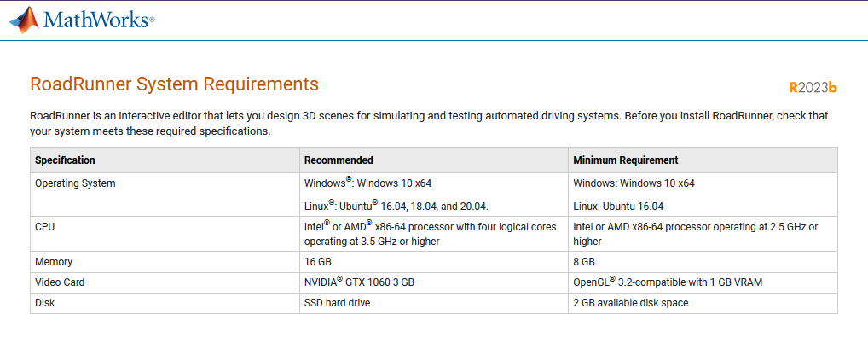The width and height of the screenshot is (868, 355).
Task: Click the recommended CPU four logical cores text
Action: [430, 234]
